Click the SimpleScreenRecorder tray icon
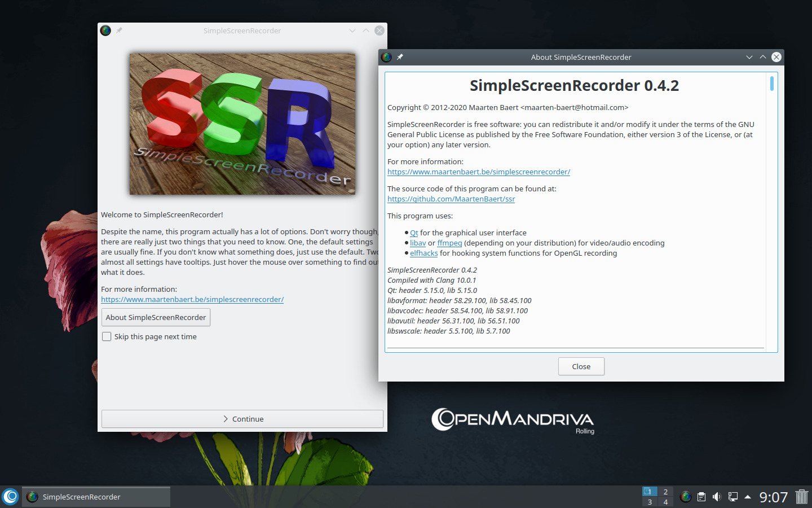812x508 pixels. [x=686, y=497]
